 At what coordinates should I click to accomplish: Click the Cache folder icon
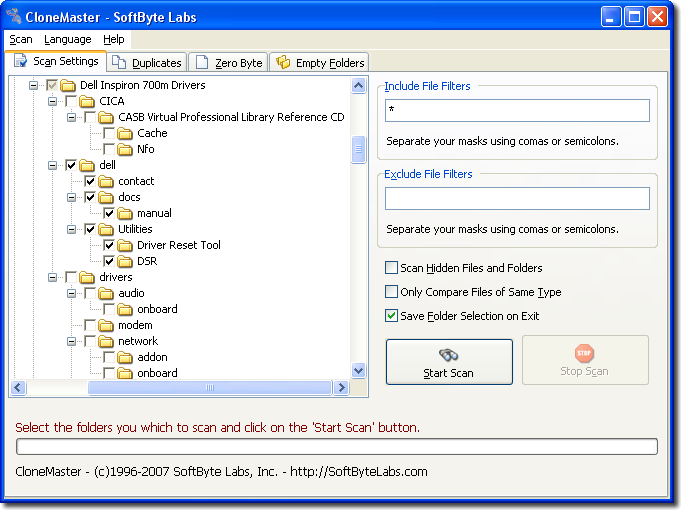point(125,133)
